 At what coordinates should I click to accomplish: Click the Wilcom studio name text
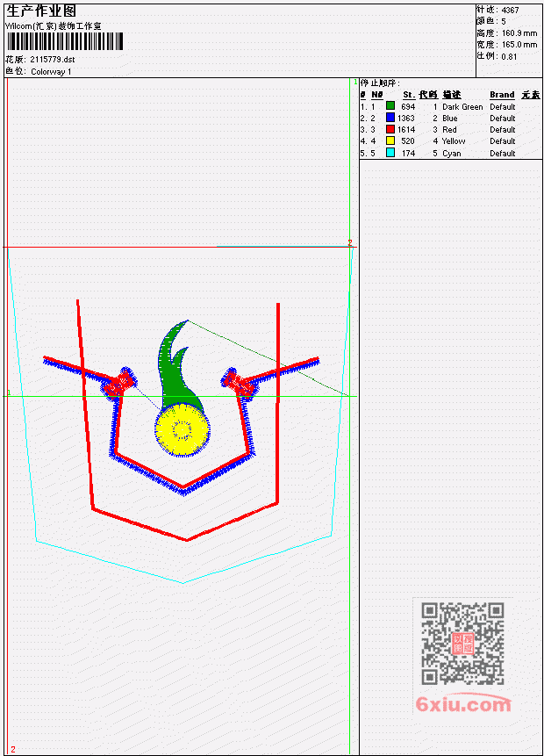[x=53, y=26]
